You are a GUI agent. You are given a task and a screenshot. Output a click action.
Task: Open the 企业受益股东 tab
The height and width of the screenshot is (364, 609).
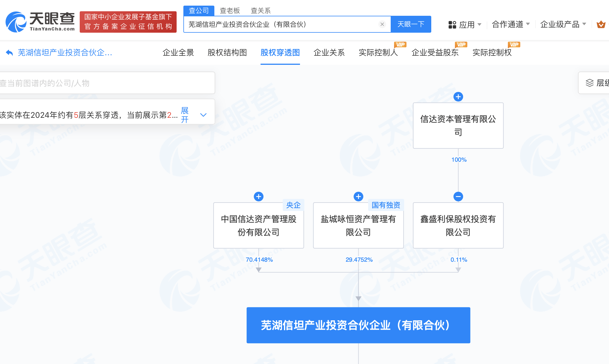pyautogui.click(x=435, y=53)
